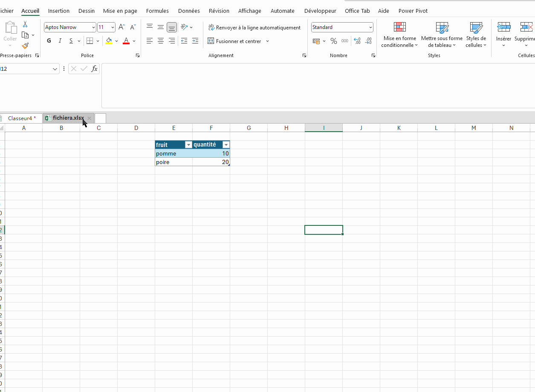This screenshot has height=392, width=535.
Task: Click the Copy icon in Presse-papiers
Action: click(25, 35)
